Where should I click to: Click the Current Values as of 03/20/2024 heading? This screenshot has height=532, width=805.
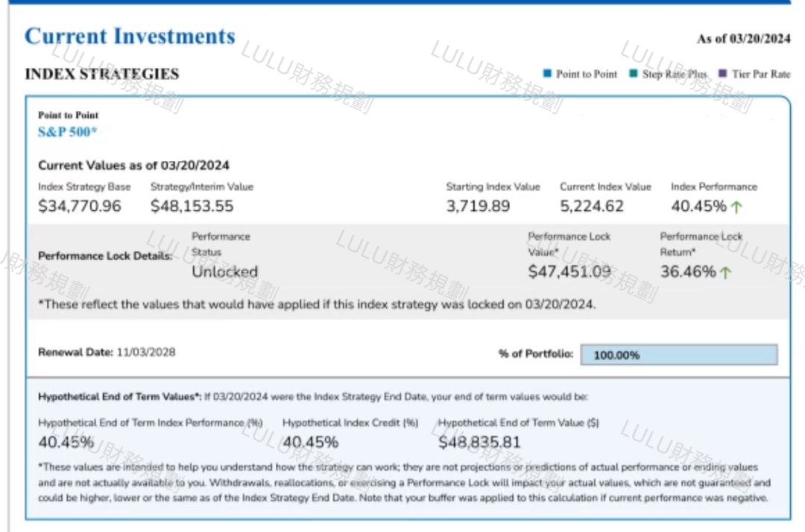coord(133,165)
